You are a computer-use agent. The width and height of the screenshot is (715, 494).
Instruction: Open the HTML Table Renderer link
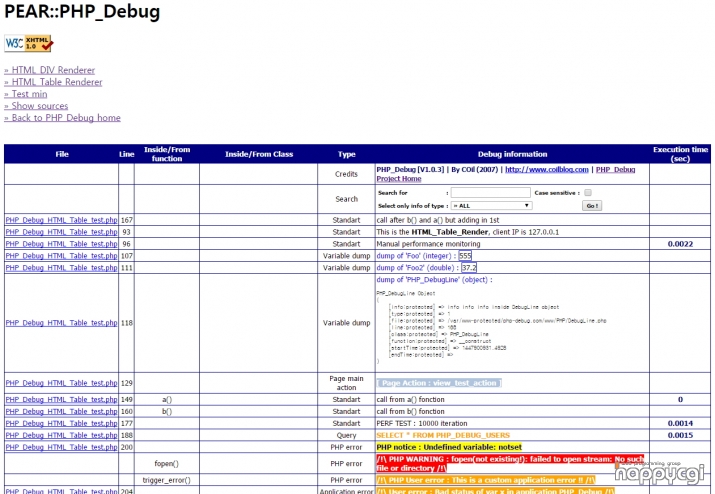point(53,82)
